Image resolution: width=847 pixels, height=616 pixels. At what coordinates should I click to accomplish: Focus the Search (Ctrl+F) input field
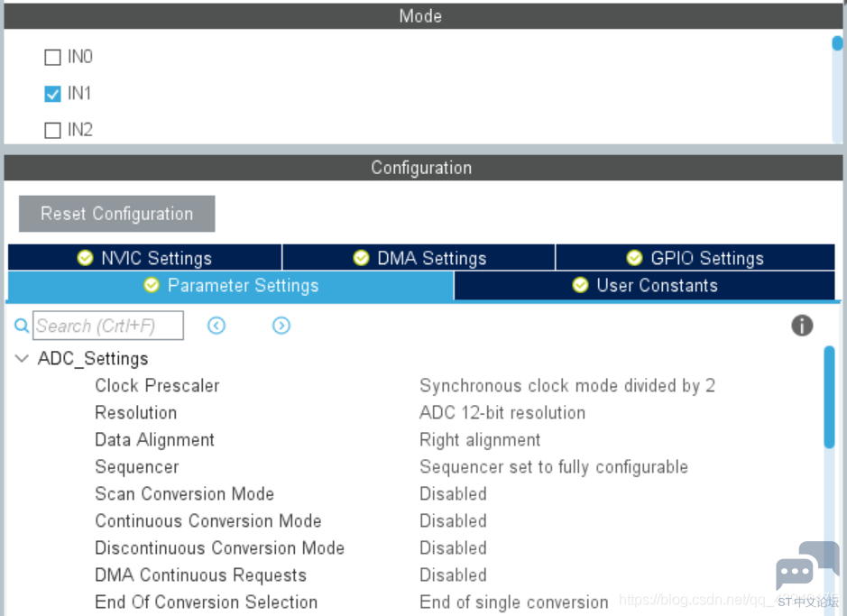108,326
